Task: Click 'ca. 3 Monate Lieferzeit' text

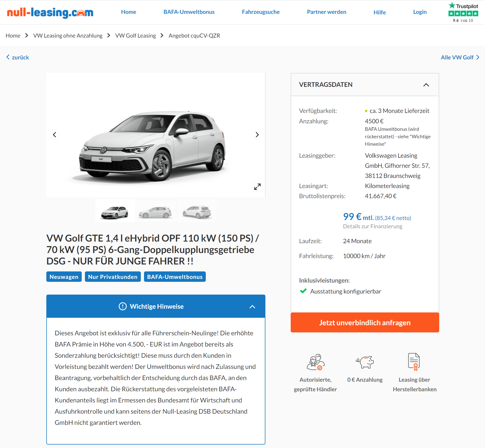Action: point(399,111)
